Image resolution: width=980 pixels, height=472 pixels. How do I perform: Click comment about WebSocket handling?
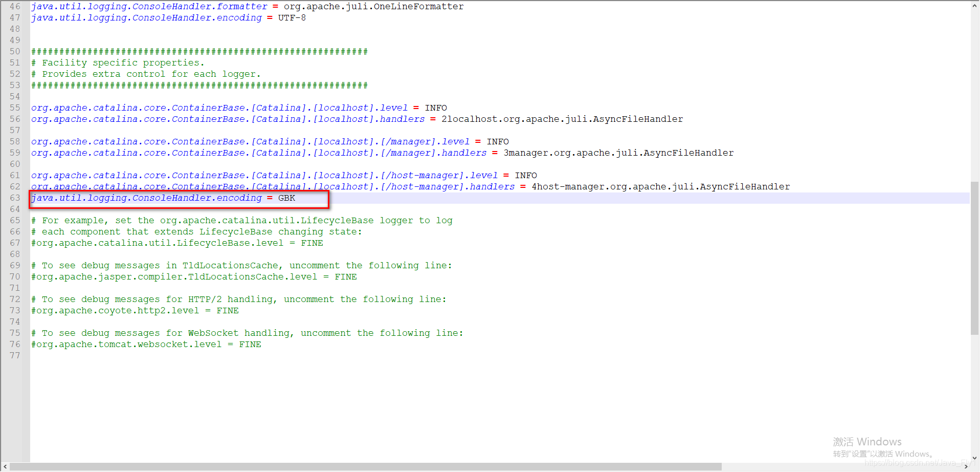pyautogui.click(x=247, y=333)
